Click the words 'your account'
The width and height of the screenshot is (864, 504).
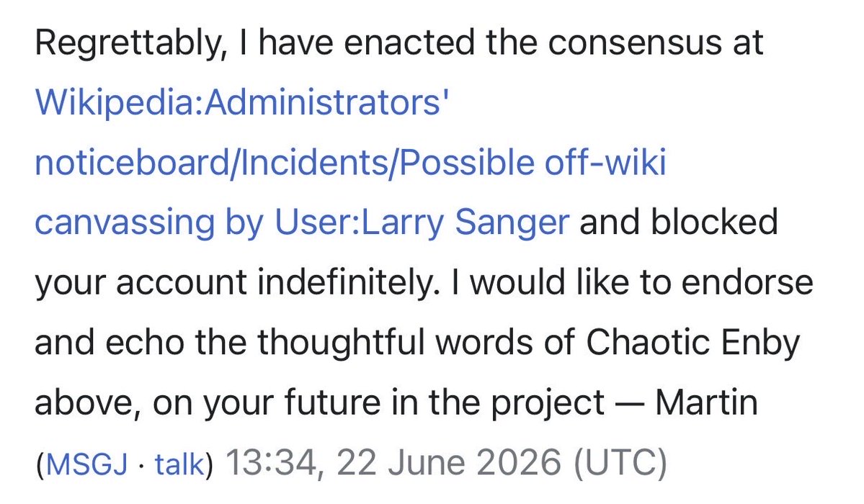pos(141,283)
